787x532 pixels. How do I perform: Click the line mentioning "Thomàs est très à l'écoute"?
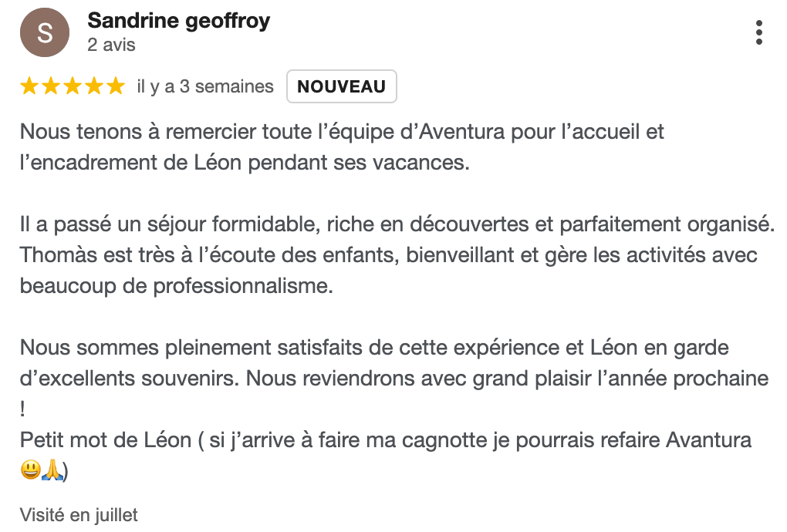[388, 255]
